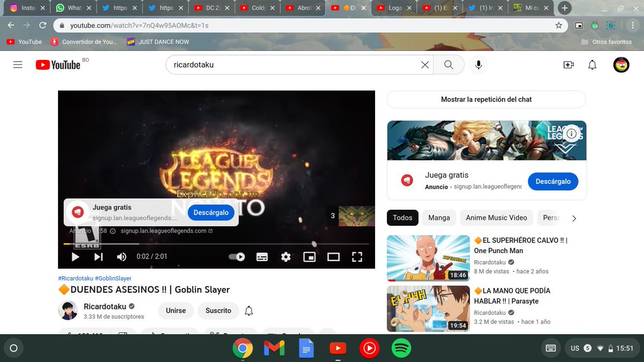
Task: Switch to the Coldplay YouTube tab
Action: coord(259,8)
